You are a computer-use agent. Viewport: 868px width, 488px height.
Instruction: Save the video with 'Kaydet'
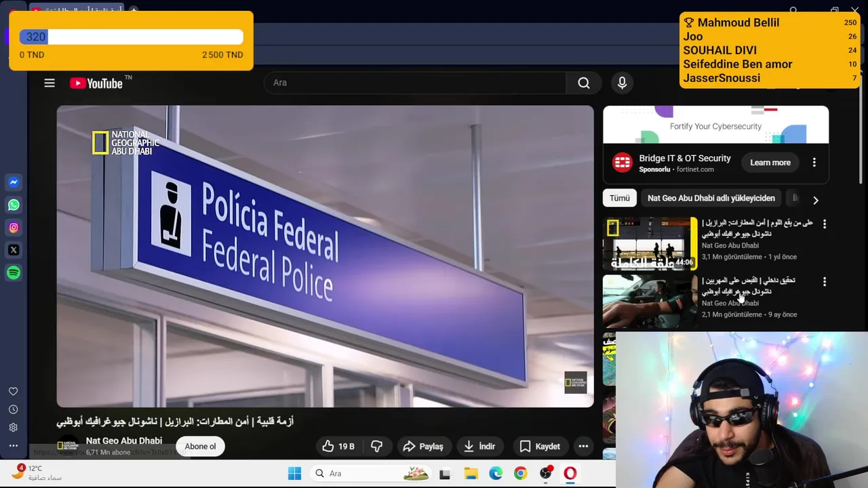click(540, 446)
